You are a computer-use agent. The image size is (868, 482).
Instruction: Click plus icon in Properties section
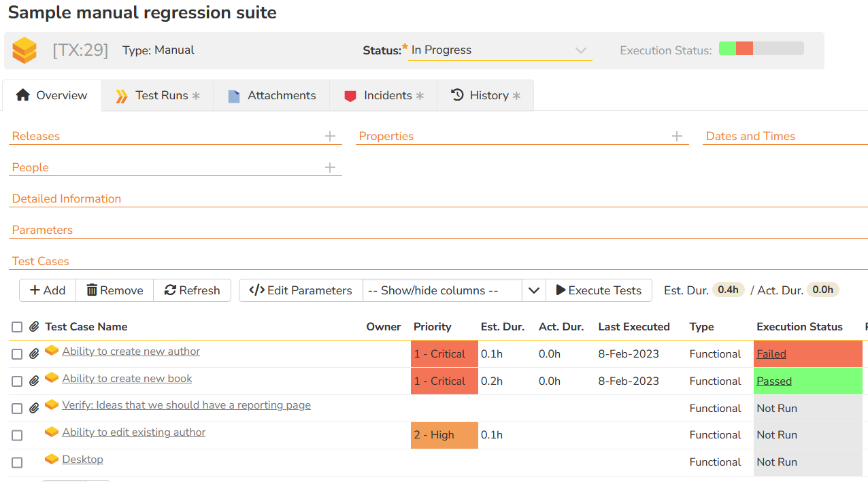point(677,137)
